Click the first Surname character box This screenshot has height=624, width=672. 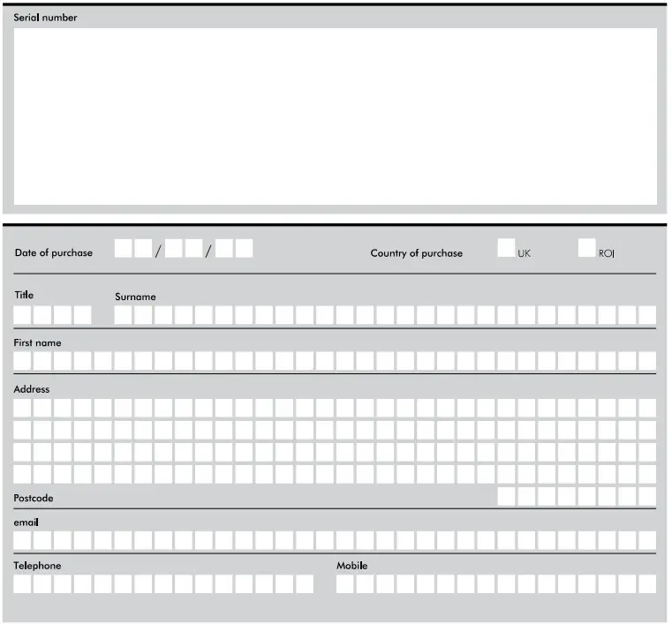(123, 315)
